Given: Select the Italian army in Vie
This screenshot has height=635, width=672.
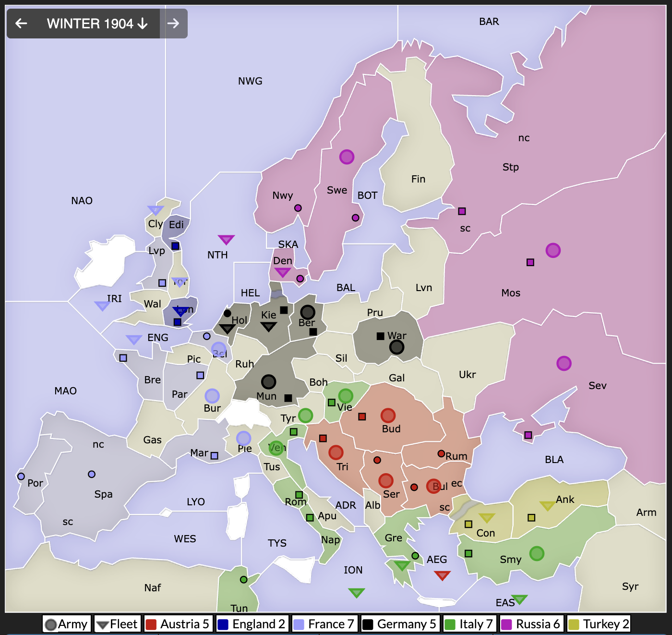Looking at the screenshot, I should point(346,396).
